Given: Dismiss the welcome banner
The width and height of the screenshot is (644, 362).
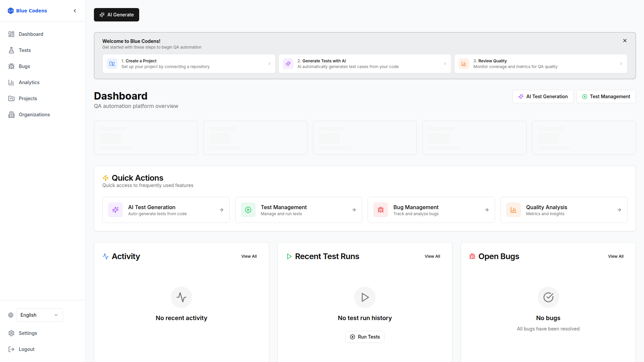Looking at the screenshot, I should click(625, 41).
